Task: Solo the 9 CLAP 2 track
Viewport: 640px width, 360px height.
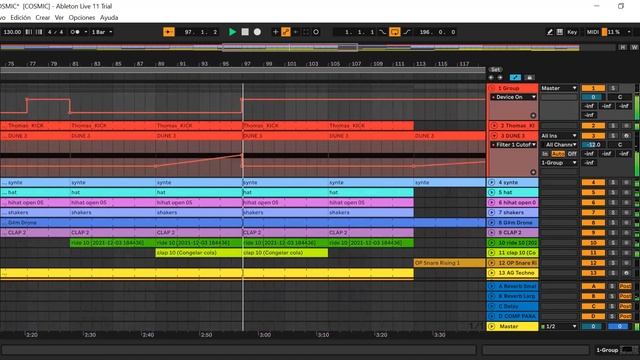Action: coord(613,233)
